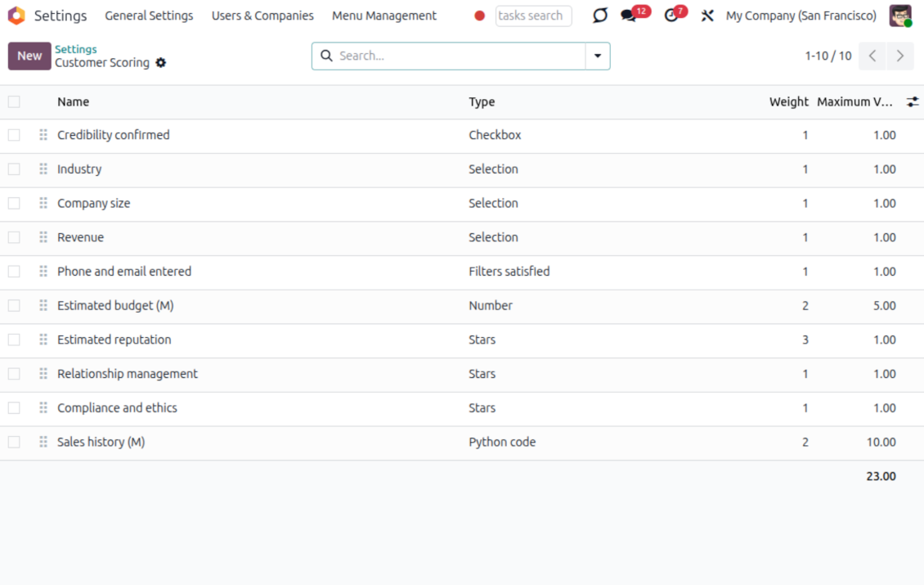The height and width of the screenshot is (585, 924).
Task: Open the Users & Companies menu
Action: point(262,16)
